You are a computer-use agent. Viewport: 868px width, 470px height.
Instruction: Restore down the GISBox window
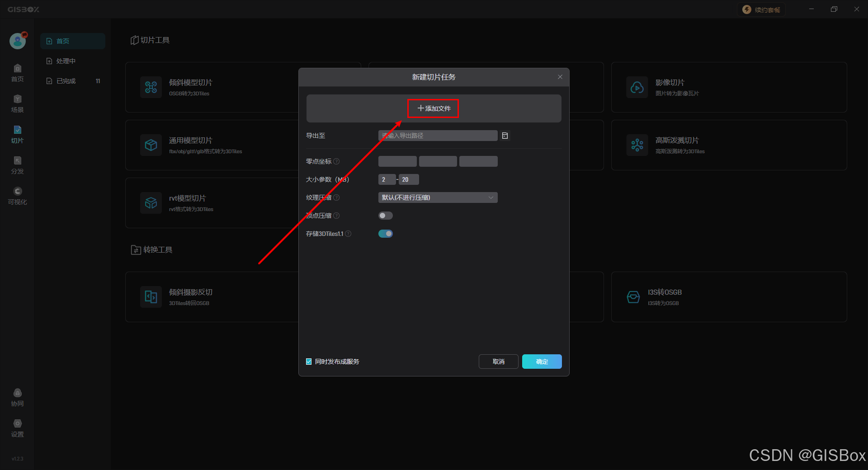click(834, 9)
